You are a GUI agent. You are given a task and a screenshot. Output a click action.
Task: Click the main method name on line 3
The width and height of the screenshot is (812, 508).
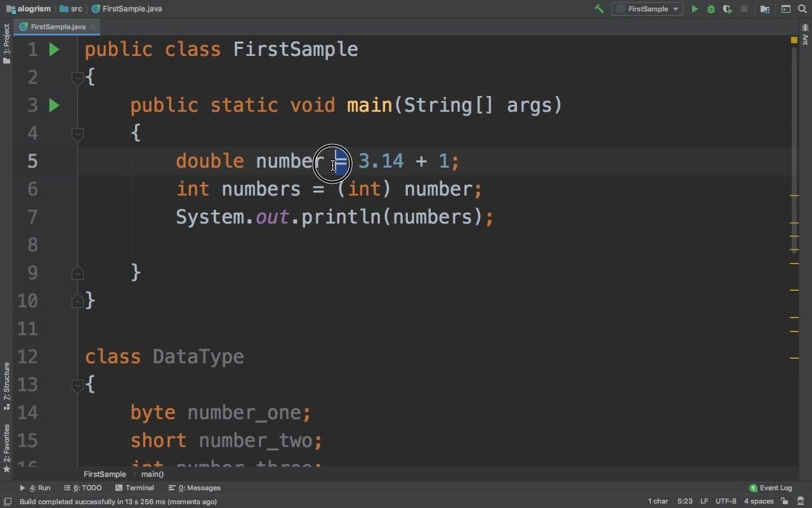369,105
